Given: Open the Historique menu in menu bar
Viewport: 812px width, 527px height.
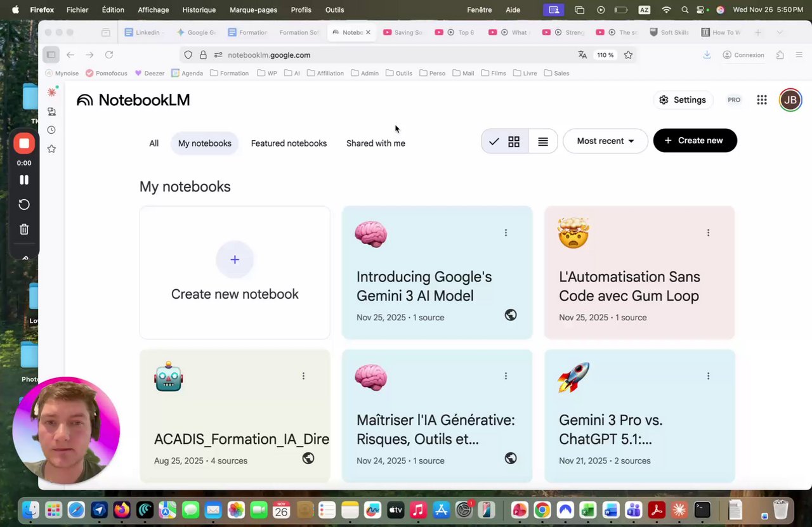Looking at the screenshot, I should coord(199,10).
